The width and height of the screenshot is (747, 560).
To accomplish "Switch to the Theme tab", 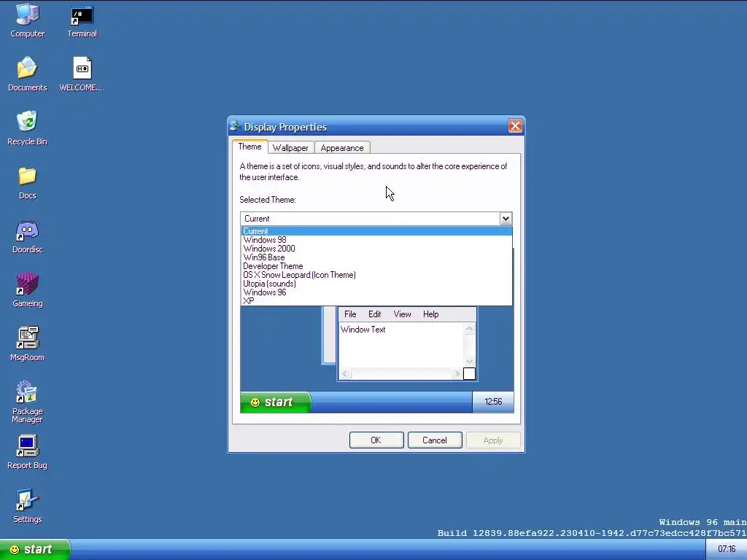I will [249, 147].
